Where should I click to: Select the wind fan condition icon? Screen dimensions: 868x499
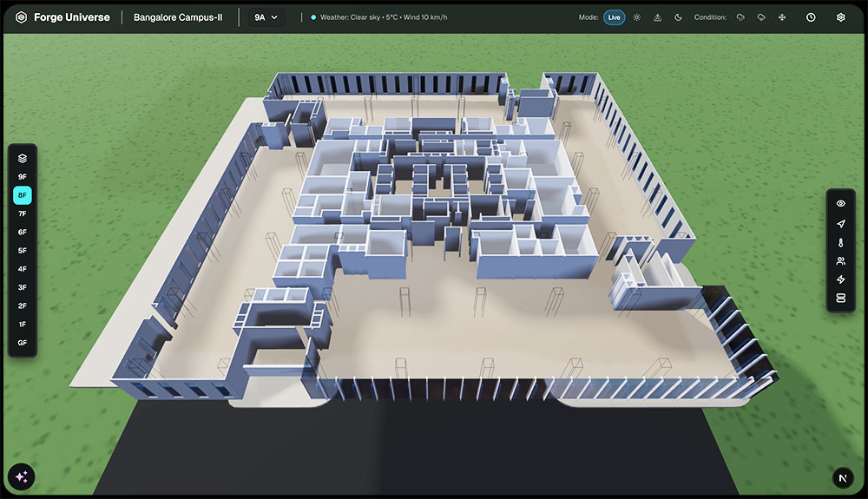pyautogui.click(x=782, y=17)
